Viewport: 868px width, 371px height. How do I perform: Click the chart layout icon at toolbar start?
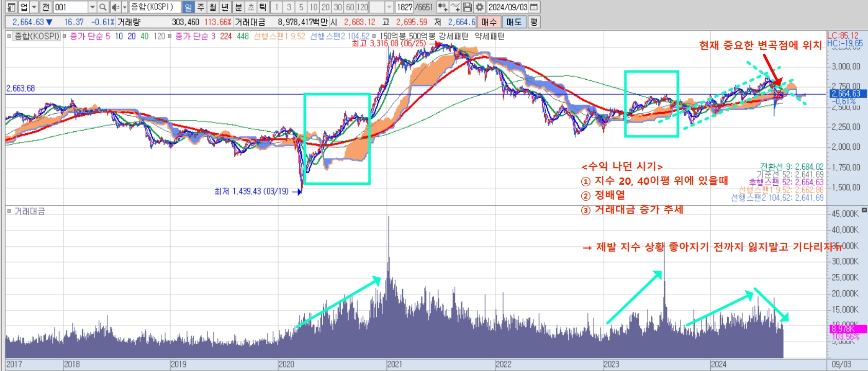click(11, 7)
